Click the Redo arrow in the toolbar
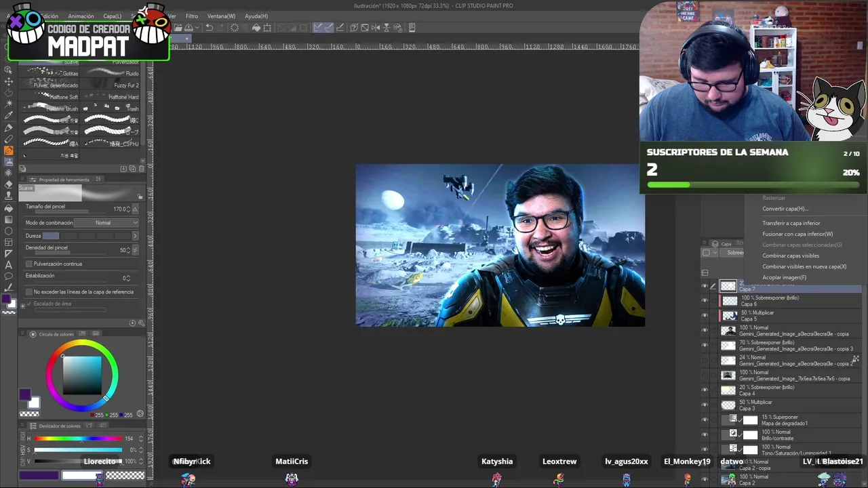 click(x=221, y=28)
